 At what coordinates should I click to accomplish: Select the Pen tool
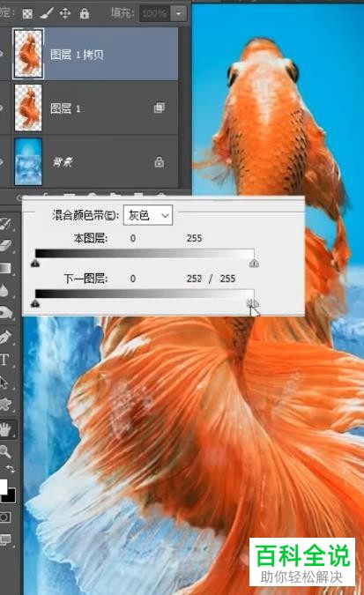pos(5,337)
